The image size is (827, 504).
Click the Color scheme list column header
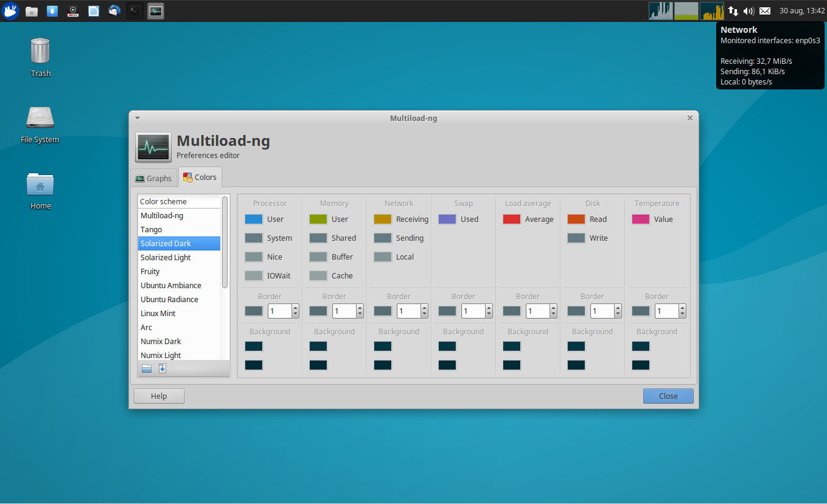pyautogui.click(x=179, y=201)
